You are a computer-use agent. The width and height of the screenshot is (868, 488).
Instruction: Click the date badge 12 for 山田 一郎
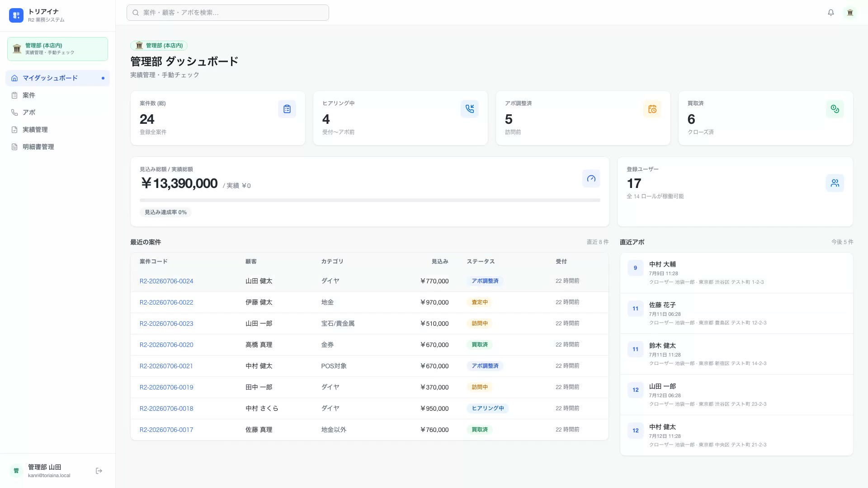coord(635,390)
